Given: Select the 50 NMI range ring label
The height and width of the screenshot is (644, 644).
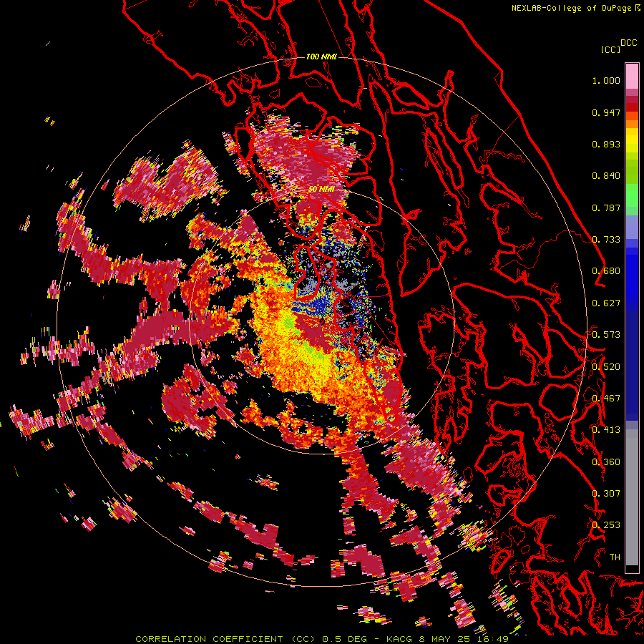Looking at the screenshot, I should (321, 190).
